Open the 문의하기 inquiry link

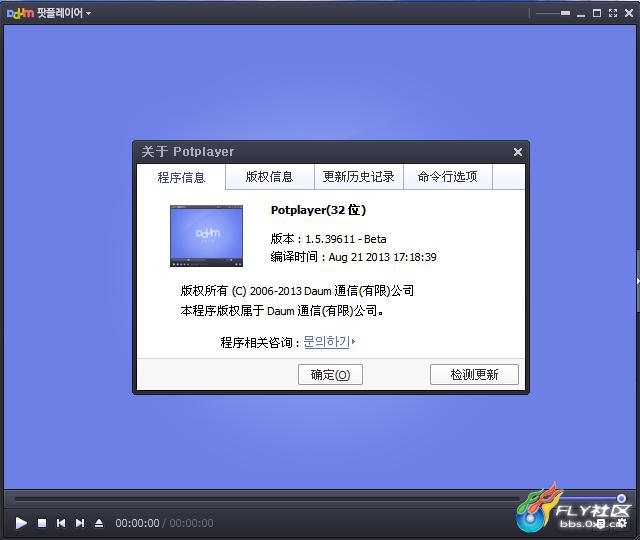(329, 342)
